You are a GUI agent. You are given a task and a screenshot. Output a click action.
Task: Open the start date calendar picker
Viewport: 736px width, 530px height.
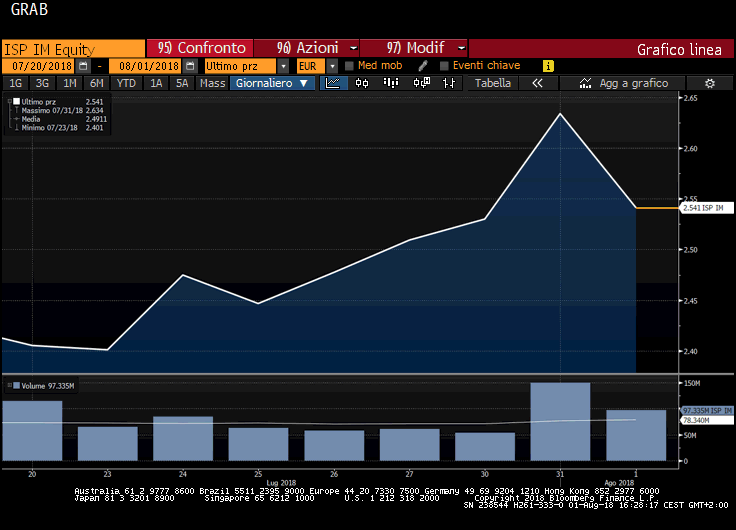[83, 65]
